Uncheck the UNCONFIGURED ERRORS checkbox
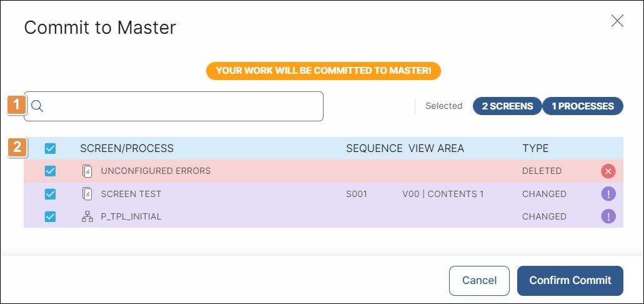Screen dimensions: 644x304 pyautogui.click(x=50, y=171)
